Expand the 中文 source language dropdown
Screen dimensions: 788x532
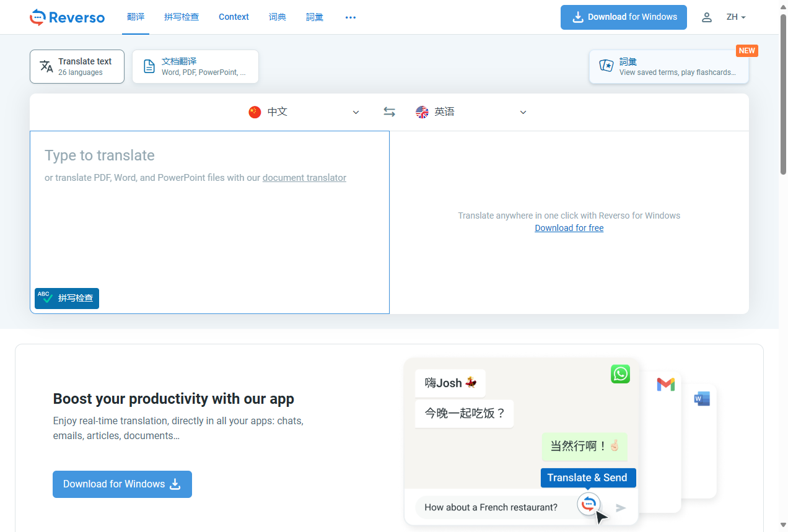[356, 112]
